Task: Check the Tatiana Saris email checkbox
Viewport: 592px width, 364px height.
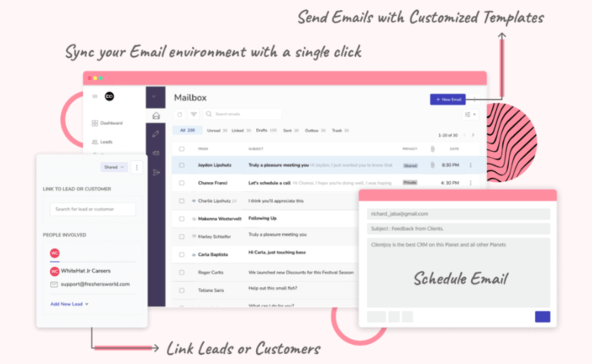Action: [181, 290]
